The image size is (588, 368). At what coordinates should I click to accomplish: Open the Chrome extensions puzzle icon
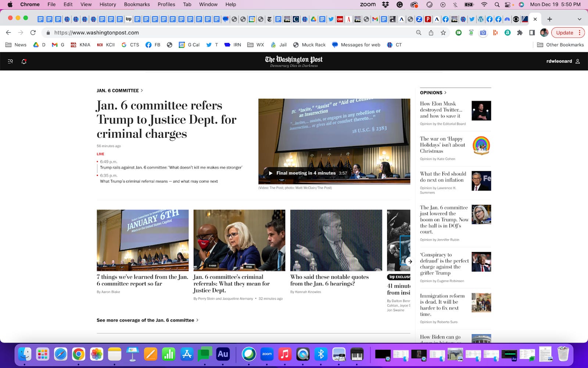pos(520,33)
